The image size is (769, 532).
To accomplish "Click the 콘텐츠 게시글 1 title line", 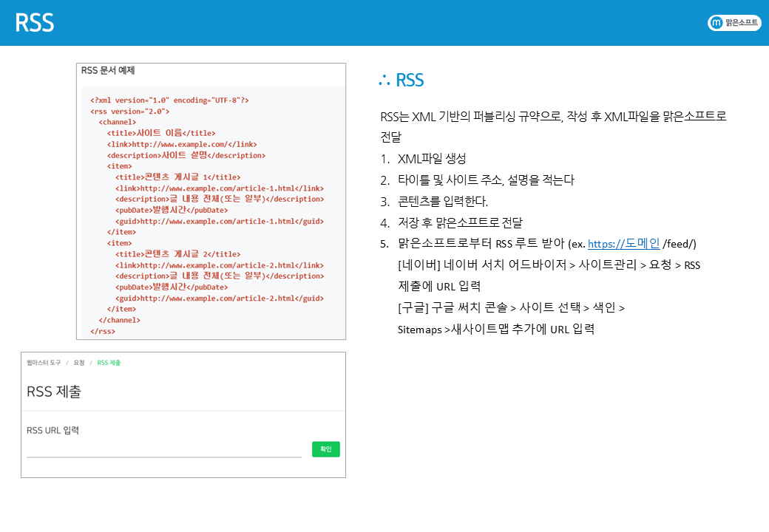I will 177,177.
